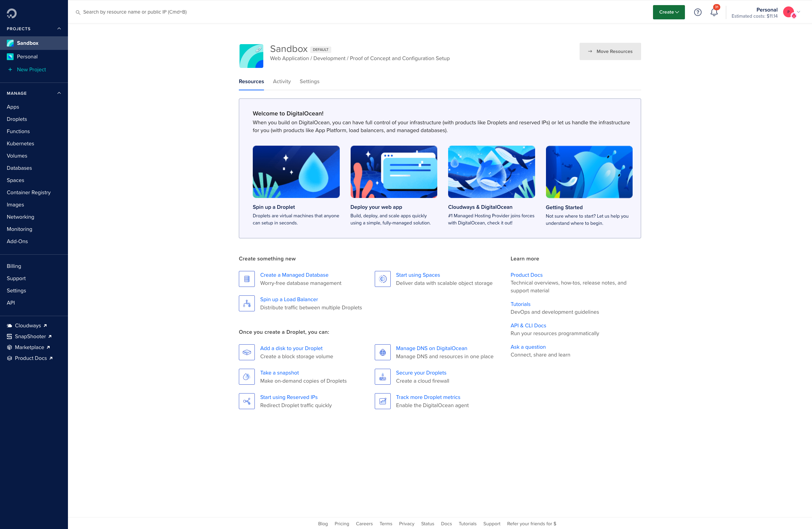Open Networking in Manage menu
The height and width of the screenshot is (529, 812).
(x=20, y=217)
